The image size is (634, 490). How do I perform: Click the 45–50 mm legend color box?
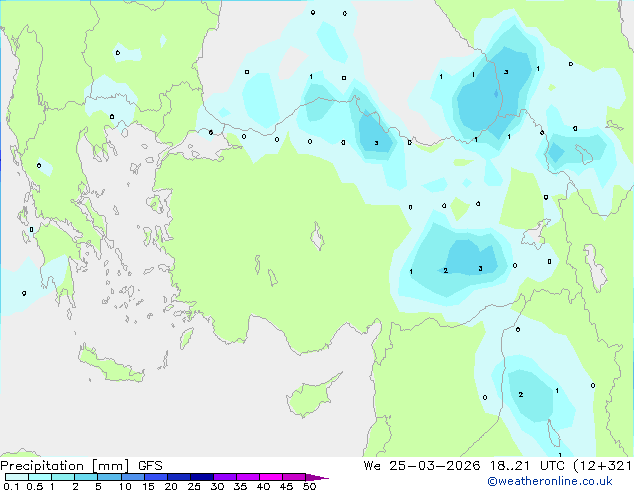tap(294, 477)
